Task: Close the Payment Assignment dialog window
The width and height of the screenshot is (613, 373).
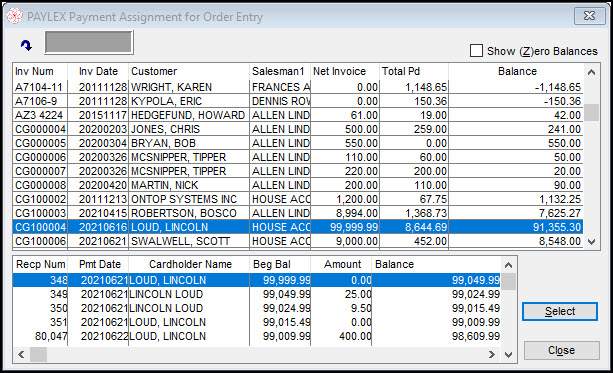Action: [590, 16]
